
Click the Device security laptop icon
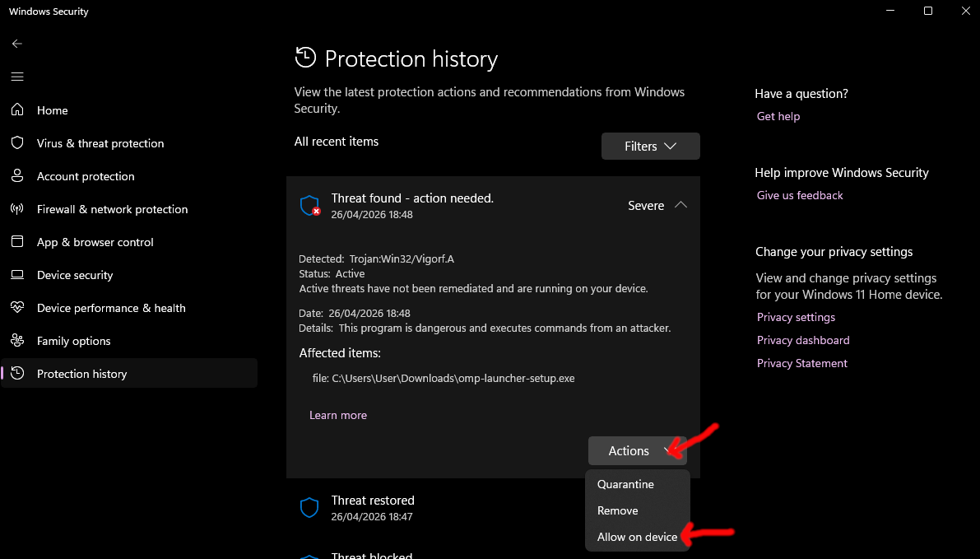click(17, 274)
